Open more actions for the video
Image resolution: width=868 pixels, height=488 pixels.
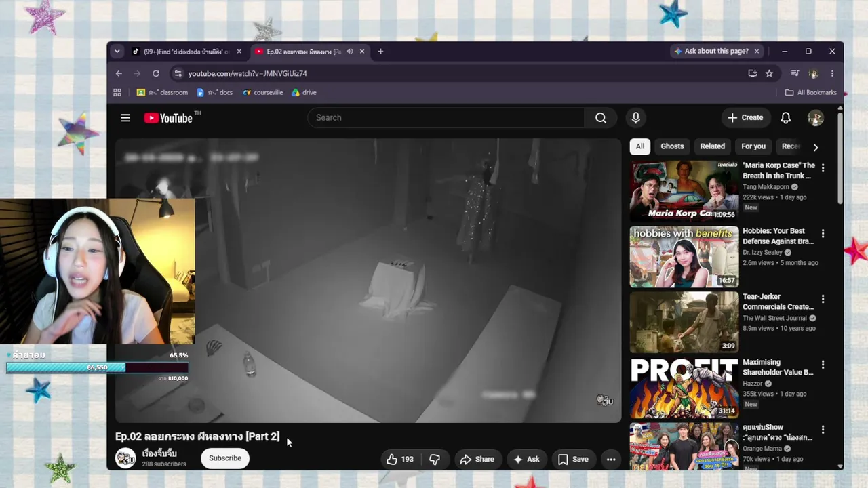pyautogui.click(x=610, y=459)
